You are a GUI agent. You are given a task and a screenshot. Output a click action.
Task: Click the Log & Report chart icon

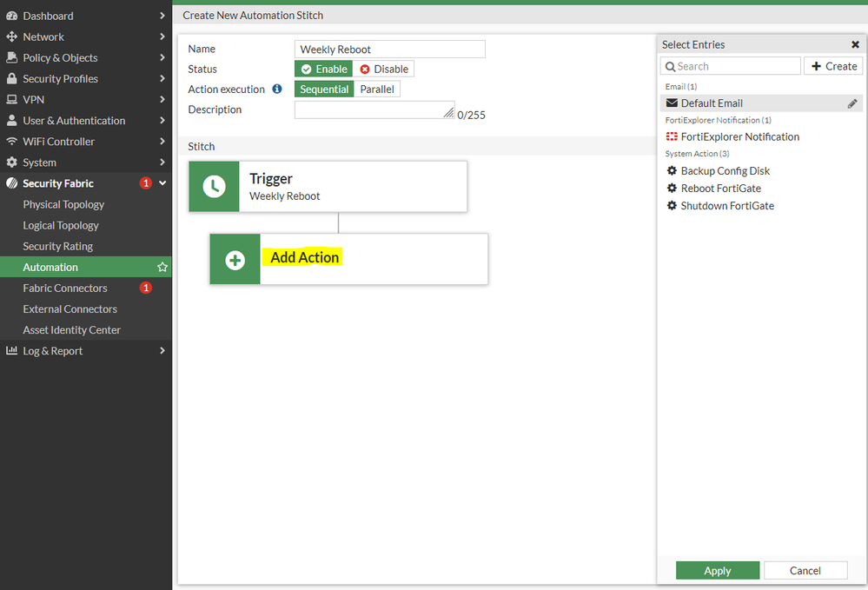(11, 350)
